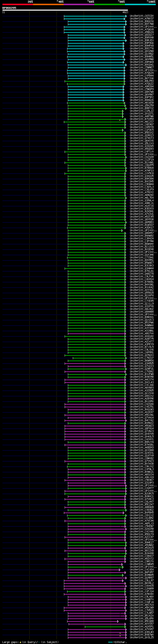Select hit label UniRef100_C6TCD0
This screenshot has width=158, height=644.
(142, 16)
